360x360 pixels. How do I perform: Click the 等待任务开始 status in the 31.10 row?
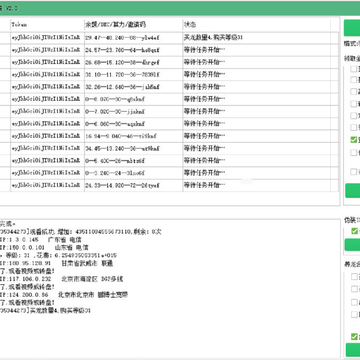pos(256,75)
